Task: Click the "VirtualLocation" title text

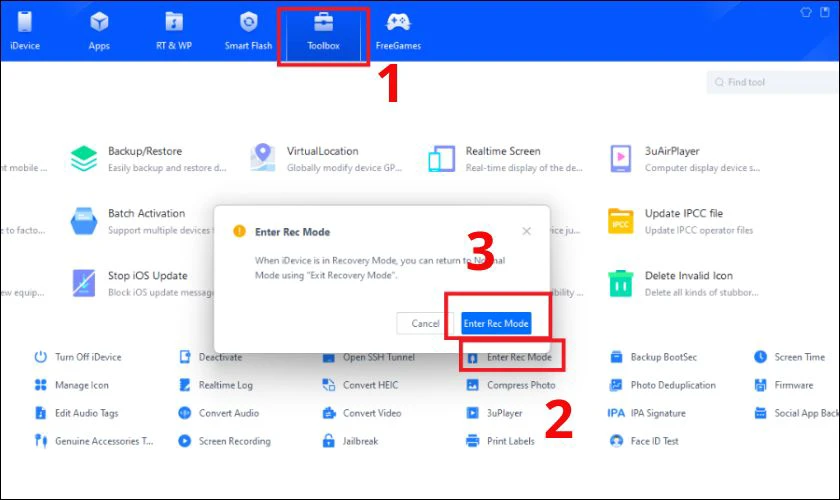Action: tap(322, 151)
